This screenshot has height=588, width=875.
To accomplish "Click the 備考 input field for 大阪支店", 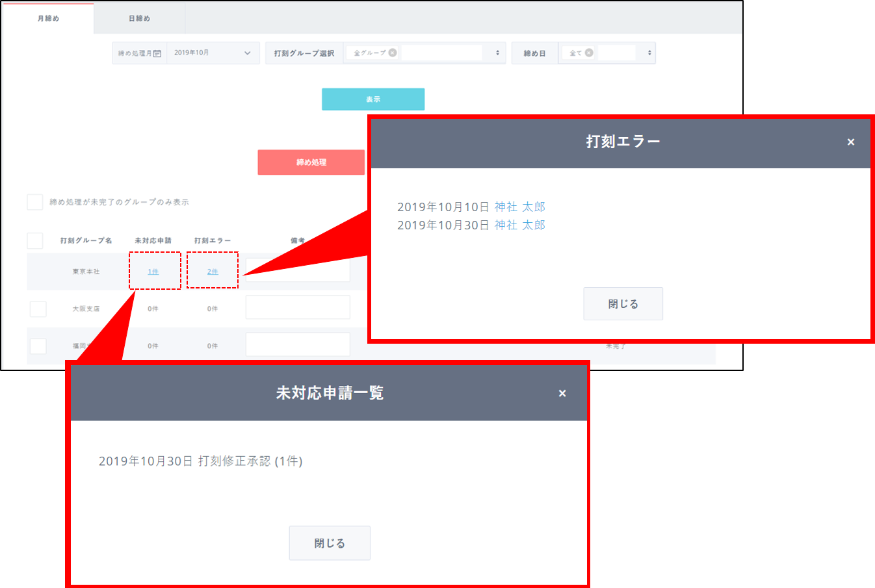I will point(298,307).
